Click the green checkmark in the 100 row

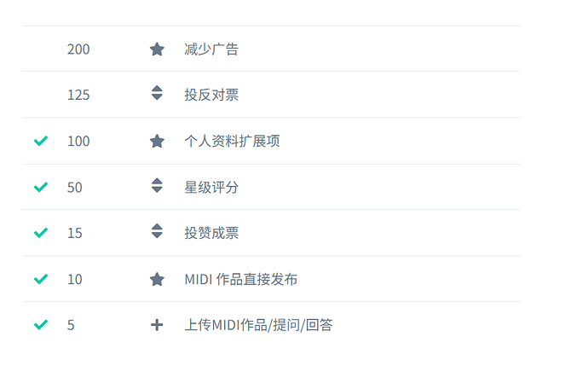point(41,141)
